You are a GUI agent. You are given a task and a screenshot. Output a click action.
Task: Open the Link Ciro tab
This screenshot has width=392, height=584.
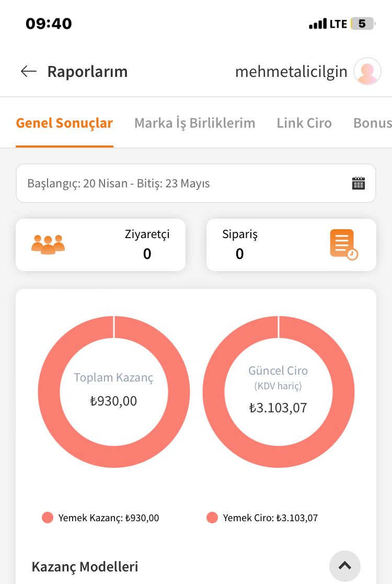pos(304,123)
